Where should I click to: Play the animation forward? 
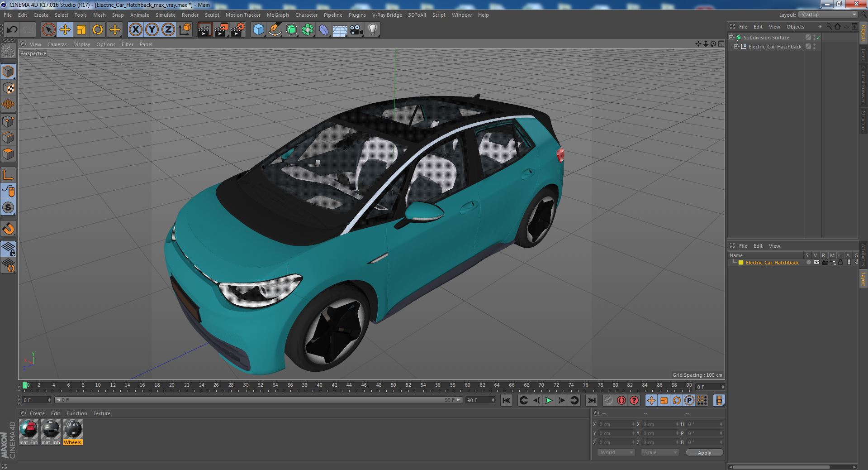(x=549, y=400)
